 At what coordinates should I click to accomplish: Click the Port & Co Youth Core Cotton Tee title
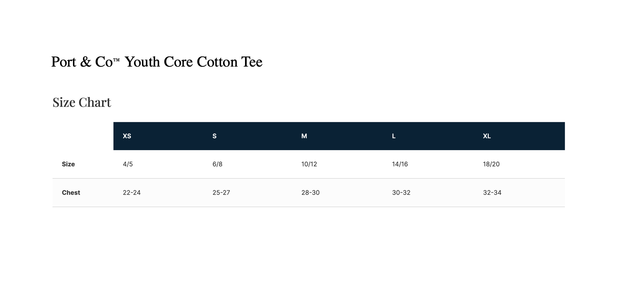click(x=157, y=62)
